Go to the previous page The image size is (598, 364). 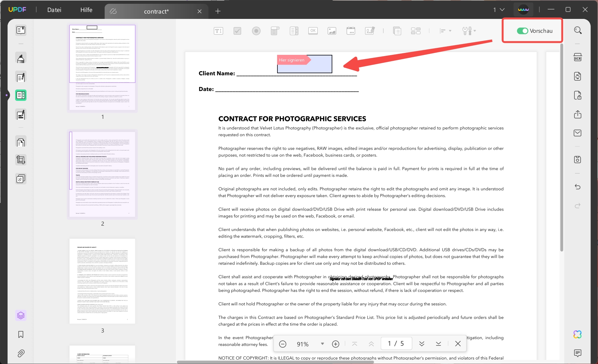pyautogui.click(x=371, y=344)
